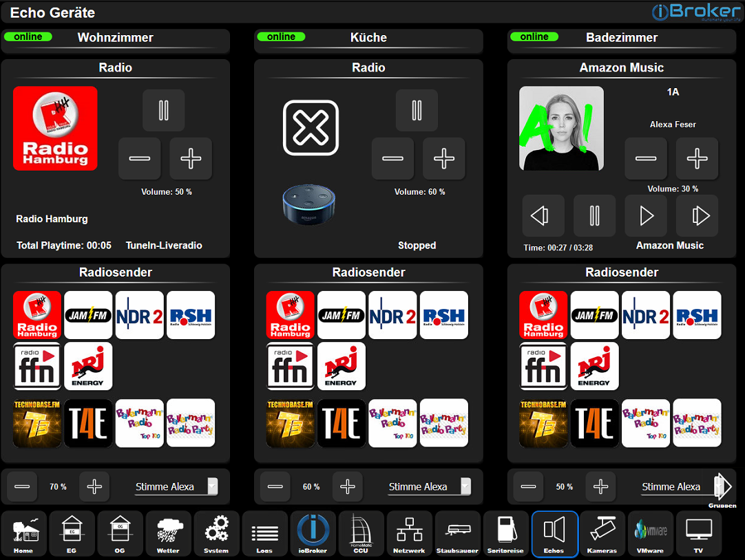745x560 pixels.
Task: Open Stimme Alexa dropdown for Badezimmer
Action: (x=680, y=486)
